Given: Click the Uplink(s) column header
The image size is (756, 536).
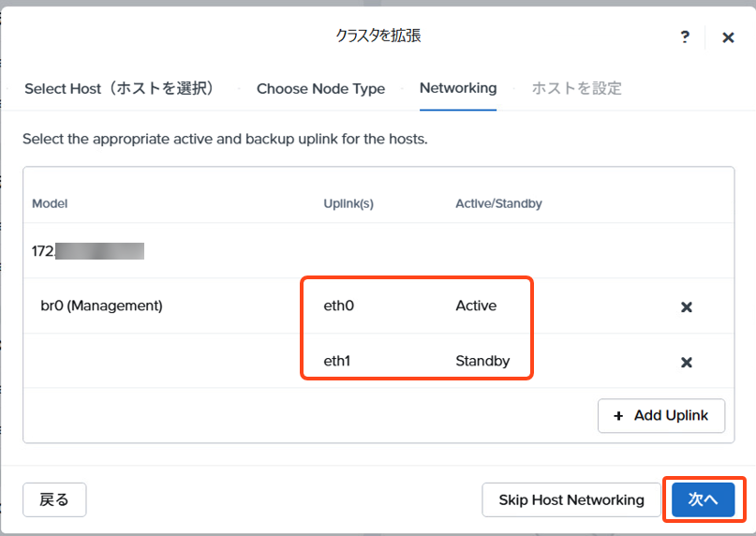Looking at the screenshot, I should point(348,203).
